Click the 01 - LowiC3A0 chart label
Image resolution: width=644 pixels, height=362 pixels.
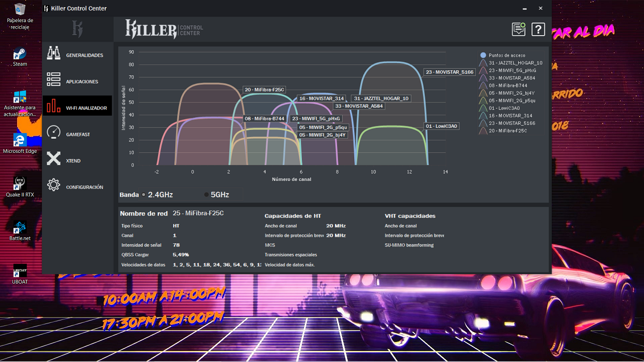point(441,126)
